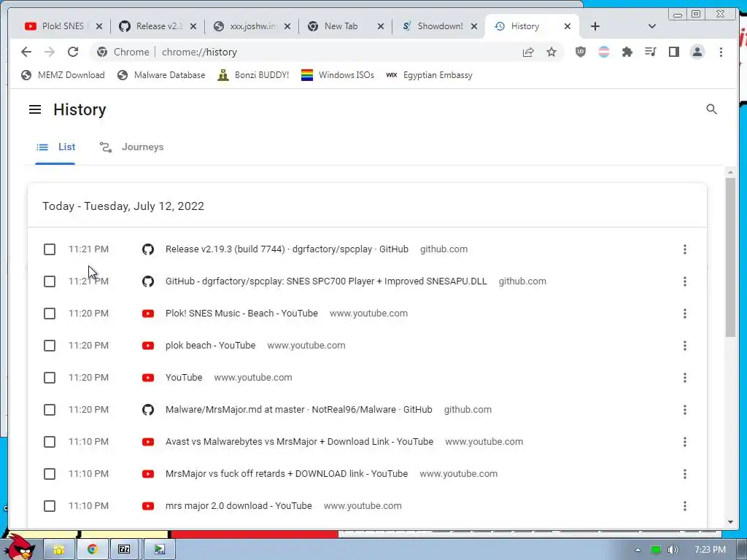Open actions menu for GitHub dgrfactory/spcplay entry
747x560 pixels.
pyautogui.click(x=684, y=281)
